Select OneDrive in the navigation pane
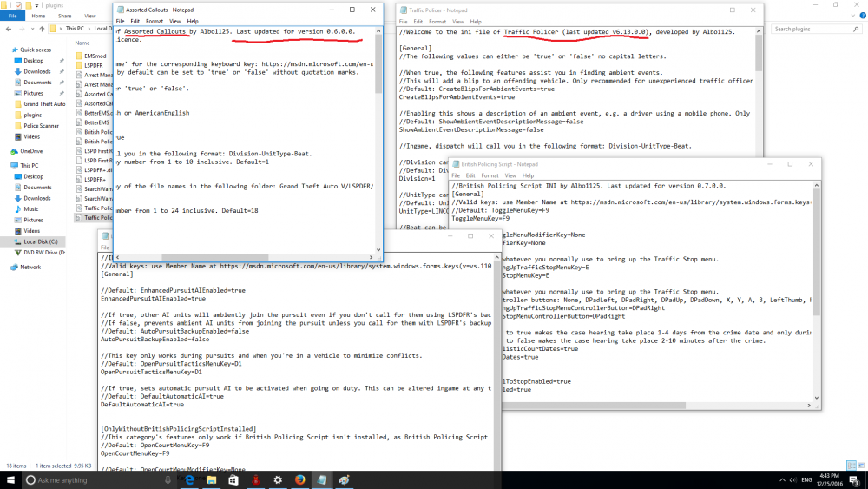This screenshot has height=489, width=868. point(31,150)
